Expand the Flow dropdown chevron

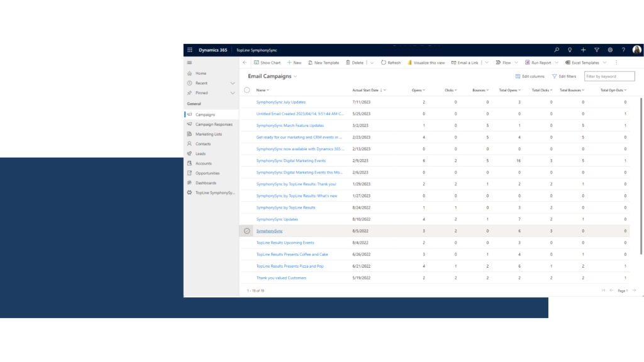(x=516, y=63)
